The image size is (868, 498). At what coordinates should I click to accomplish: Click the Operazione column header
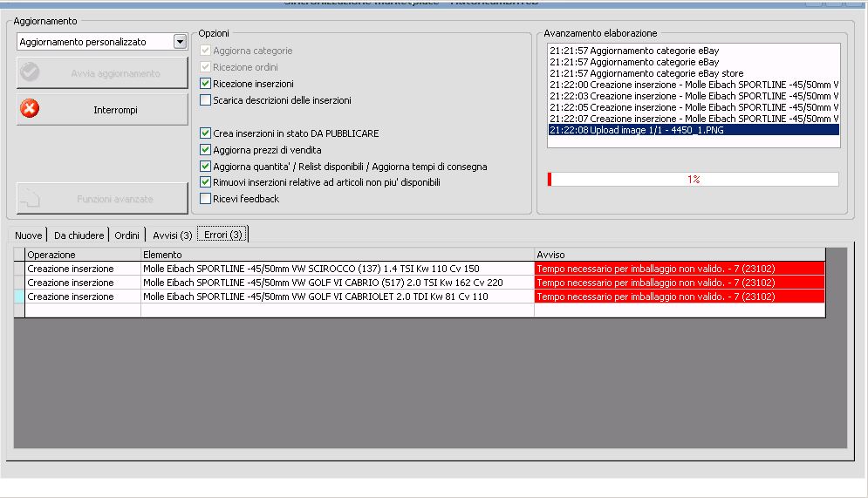click(83, 255)
